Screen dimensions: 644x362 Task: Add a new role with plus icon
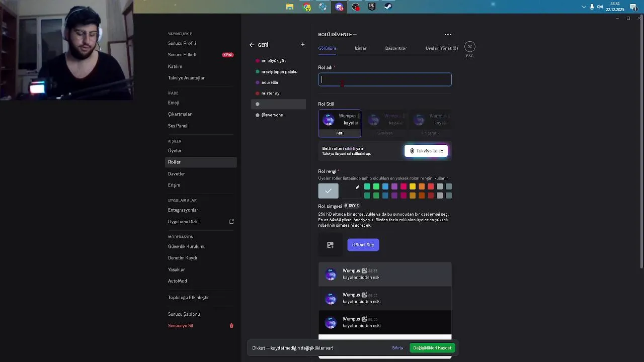pos(303,44)
